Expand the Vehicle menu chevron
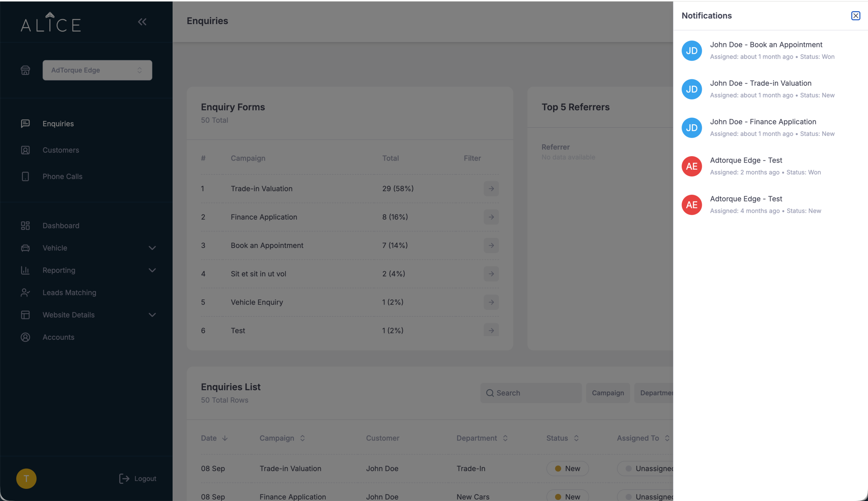The width and height of the screenshot is (868, 501). click(152, 248)
